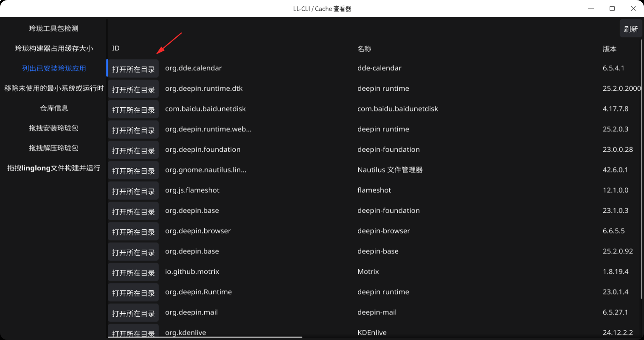The height and width of the screenshot is (340, 644).
Task: Open directory for org.dde.calendar
Action: [x=133, y=69]
